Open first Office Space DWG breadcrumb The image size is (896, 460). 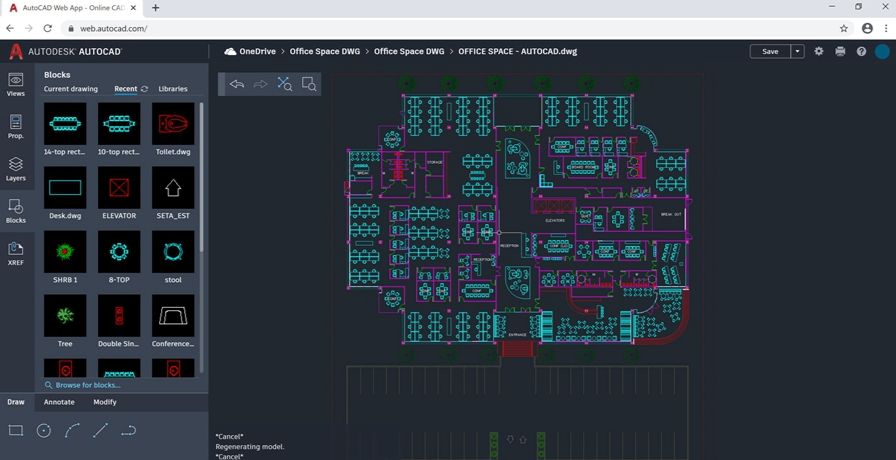325,51
